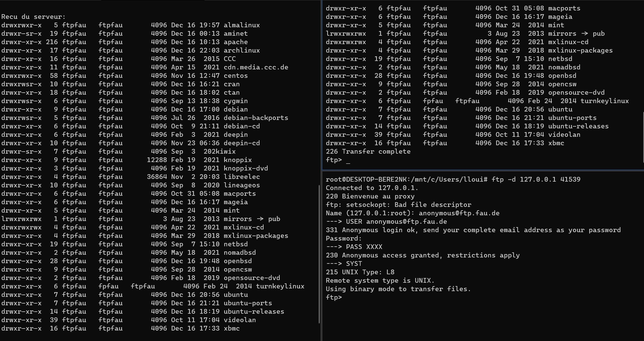Click 'netbsd' in the top-right pane

(x=560, y=59)
